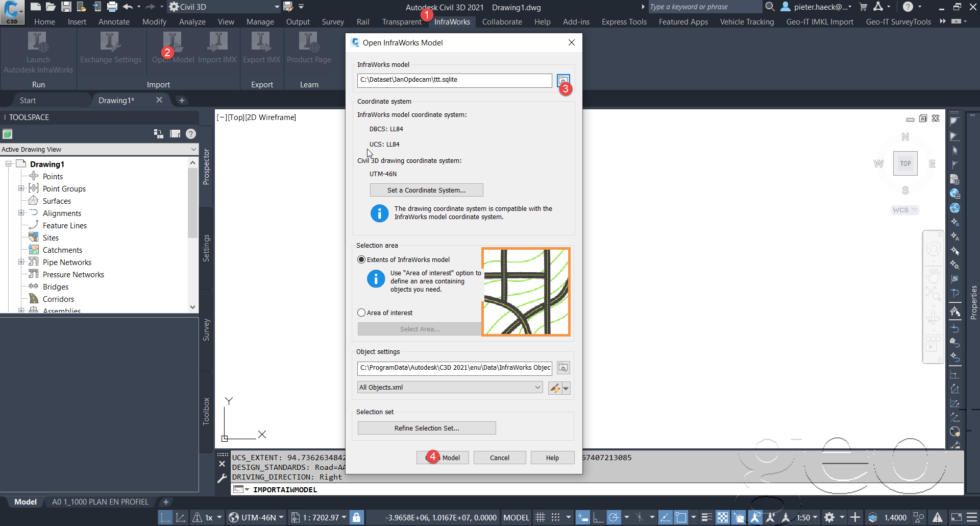This screenshot has height=526, width=980.
Task: Click Refine Selection Set button
Action: pyautogui.click(x=427, y=428)
